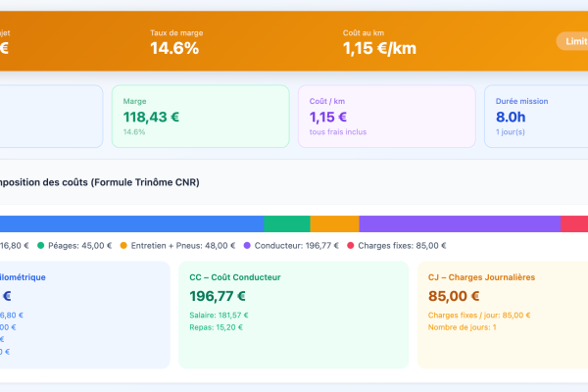
Task: Click the Conducteur: 196,77 € legend label
Action: coord(297,246)
